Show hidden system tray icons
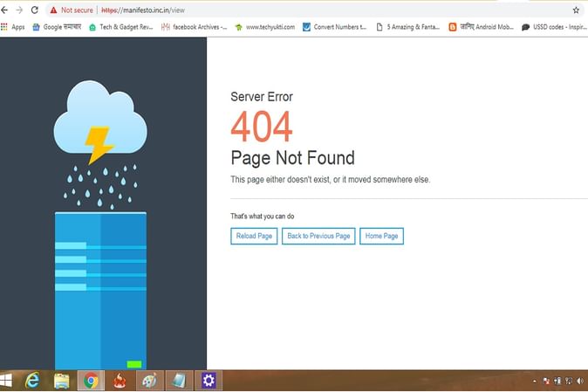This screenshot has height=392, width=588. pos(534,382)
